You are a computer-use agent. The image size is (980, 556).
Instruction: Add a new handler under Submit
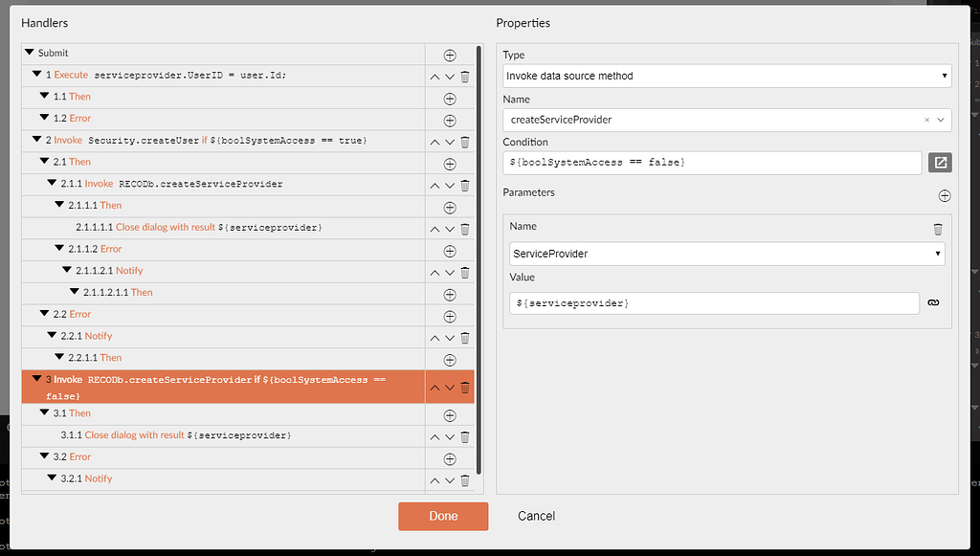pyautogui.click(x=450, y=53)
